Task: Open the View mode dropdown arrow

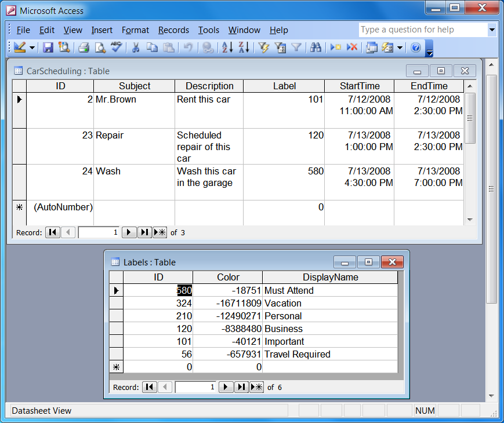Action: point(32,48)
